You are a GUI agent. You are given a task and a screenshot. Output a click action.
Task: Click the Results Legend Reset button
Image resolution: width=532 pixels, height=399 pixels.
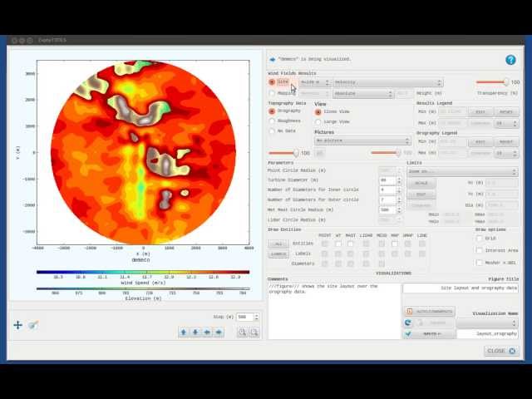pos(506,112)
